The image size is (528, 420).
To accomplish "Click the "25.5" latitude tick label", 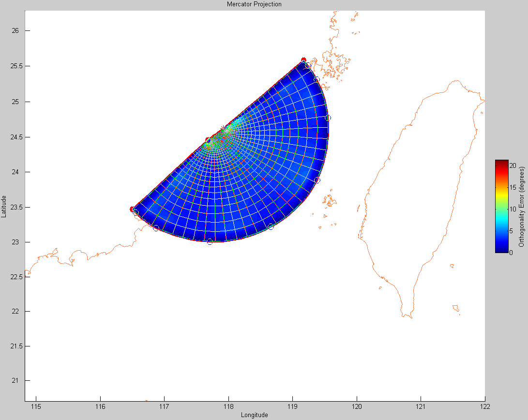I will coord(15,66).
